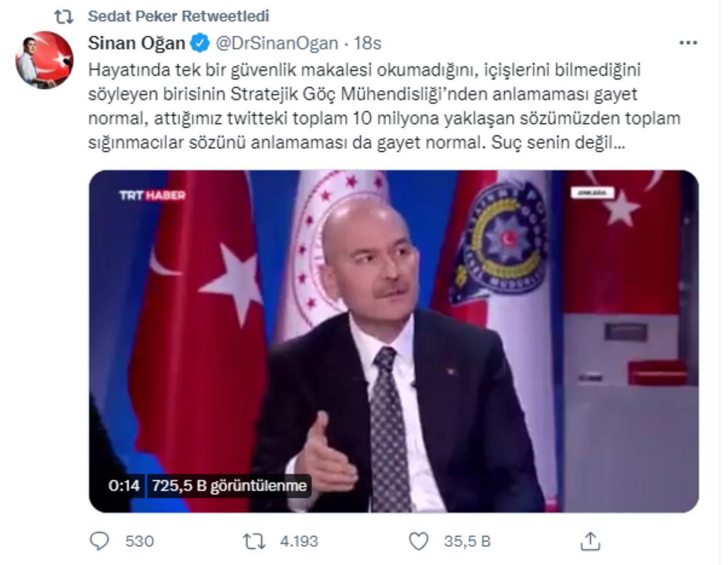The image size is (728, 565).
Task: Open the three-dot more options menu
Action: click(x=688, y=43)
